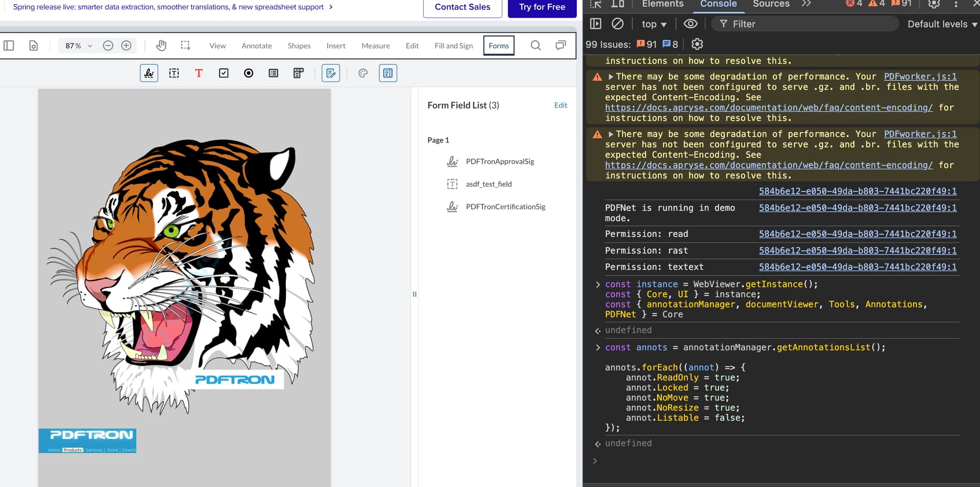Open DevTools three-dot customize menu
This screenshot has height=487, width=980.
[x=956, y=4]
